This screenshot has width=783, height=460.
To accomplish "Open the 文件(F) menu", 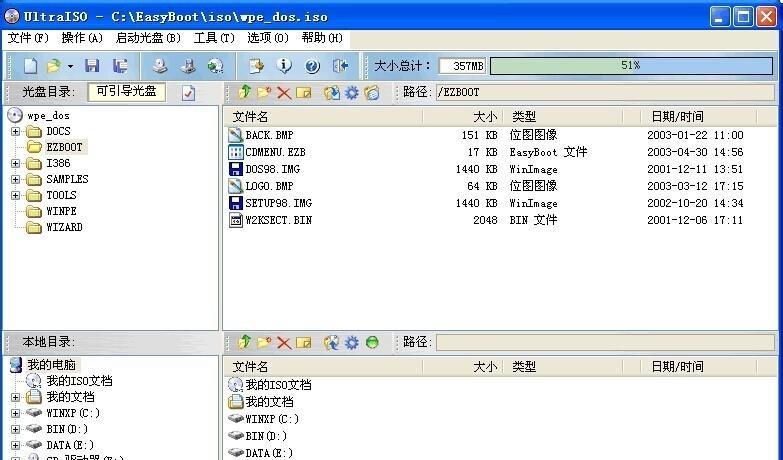I will 28,38.
